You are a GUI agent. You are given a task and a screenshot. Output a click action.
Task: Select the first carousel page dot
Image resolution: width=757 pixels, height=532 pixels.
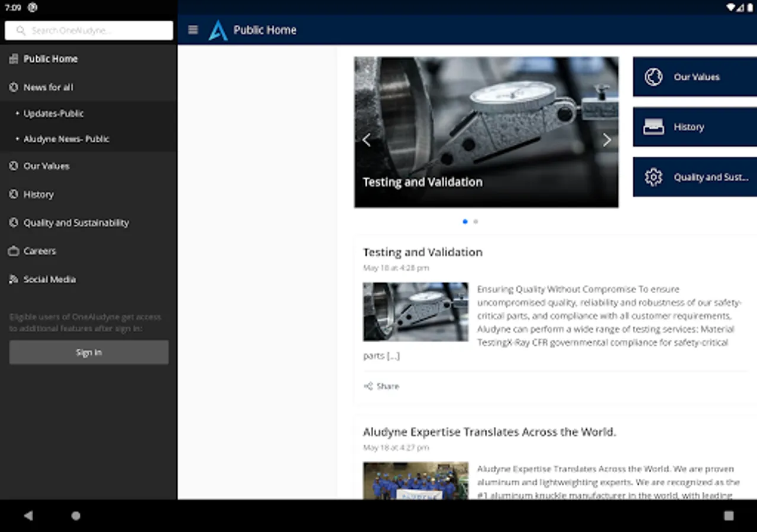pyautogui.click(x=465, y=222)
